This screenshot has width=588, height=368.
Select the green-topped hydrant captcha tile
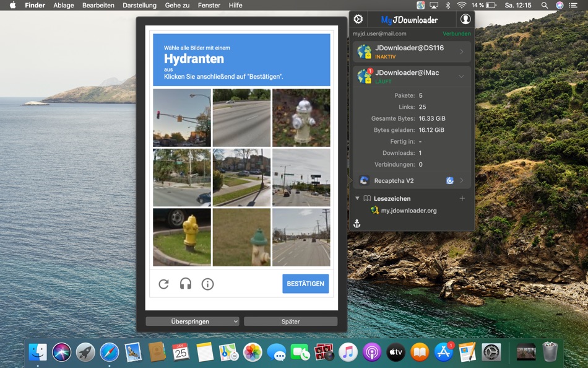pyautogui.click(x=241, y=237)
